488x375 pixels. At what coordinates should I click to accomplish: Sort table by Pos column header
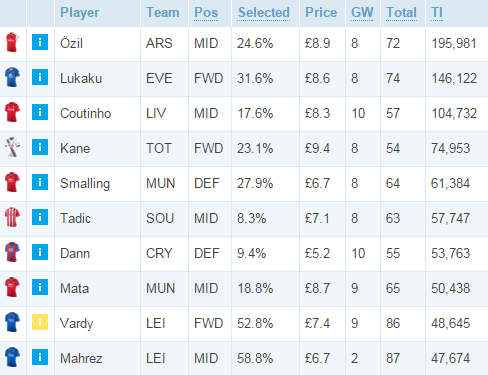point(206,13)
